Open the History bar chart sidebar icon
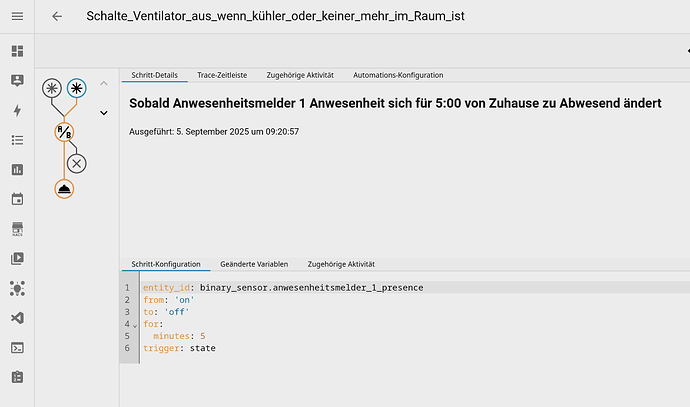 [x=17, y=170]
